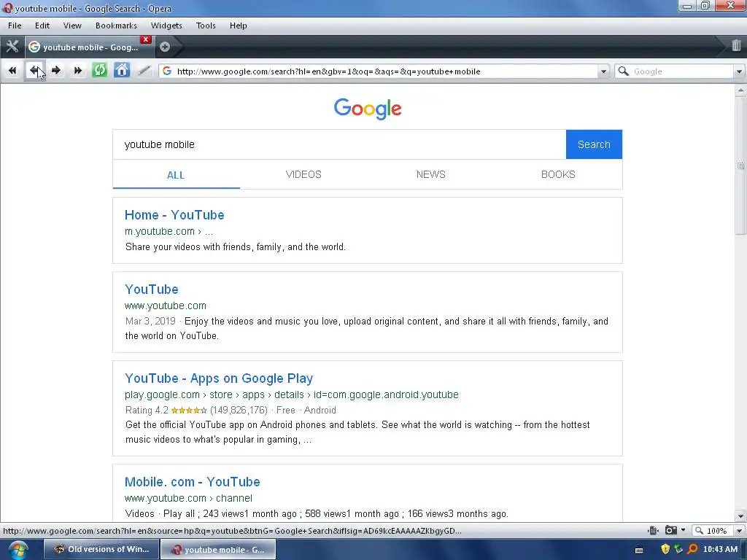Image resolution: width=747 pixels, height=560 pixels.
Task: Open a new tab with plus icon
Action: 165,47
